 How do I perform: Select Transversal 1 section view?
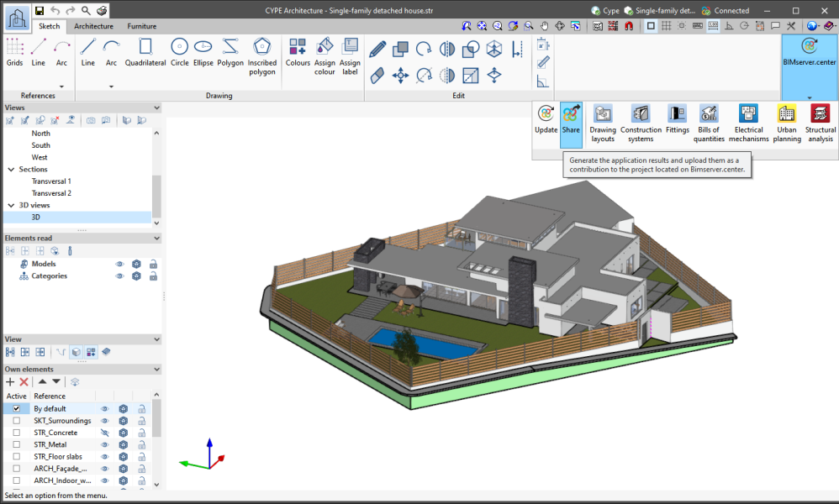click(x=51, y=181)
